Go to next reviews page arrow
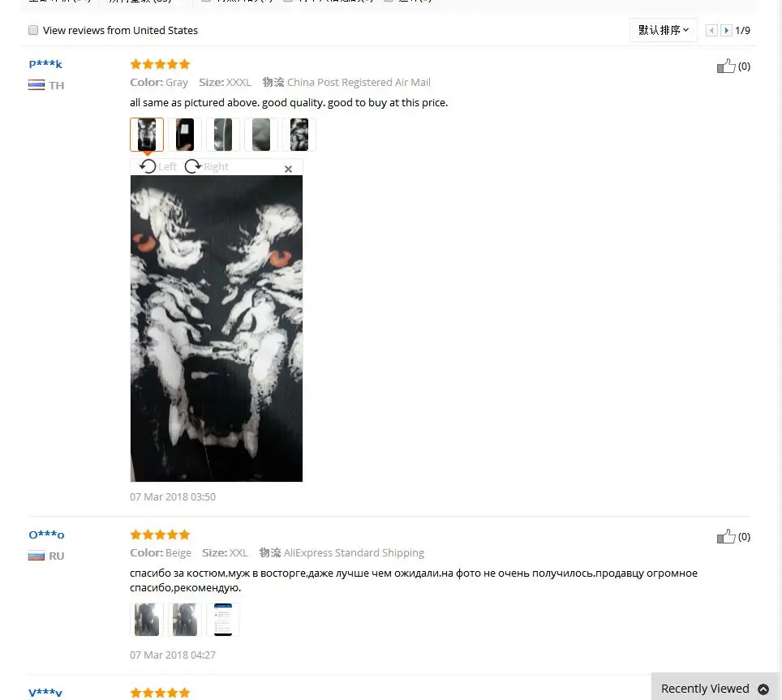 (x=726, y=30)
